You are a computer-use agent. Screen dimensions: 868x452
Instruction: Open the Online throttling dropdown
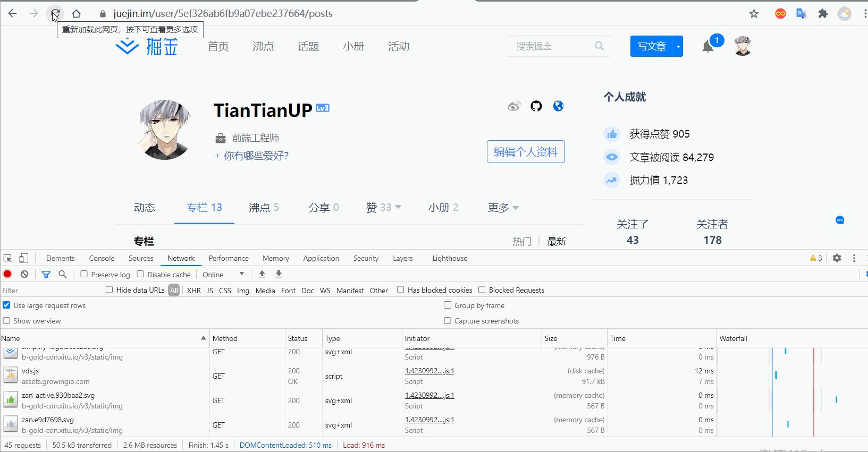point(223,275)
